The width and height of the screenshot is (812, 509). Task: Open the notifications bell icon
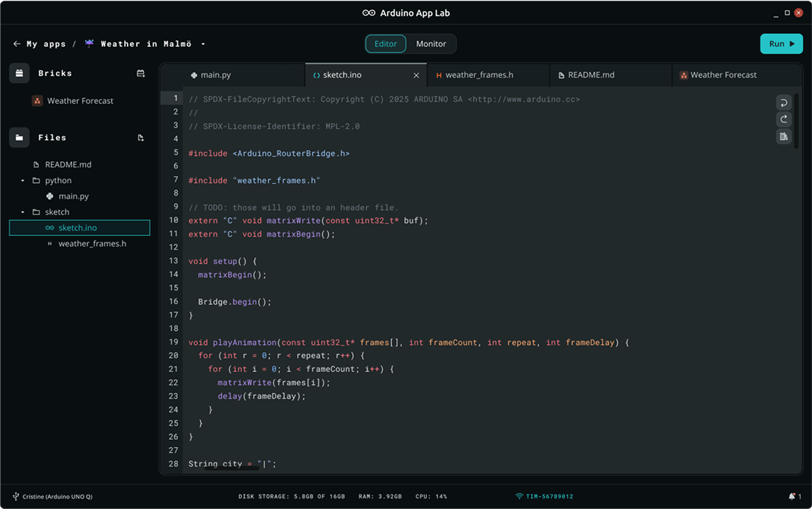click(792, 496)
